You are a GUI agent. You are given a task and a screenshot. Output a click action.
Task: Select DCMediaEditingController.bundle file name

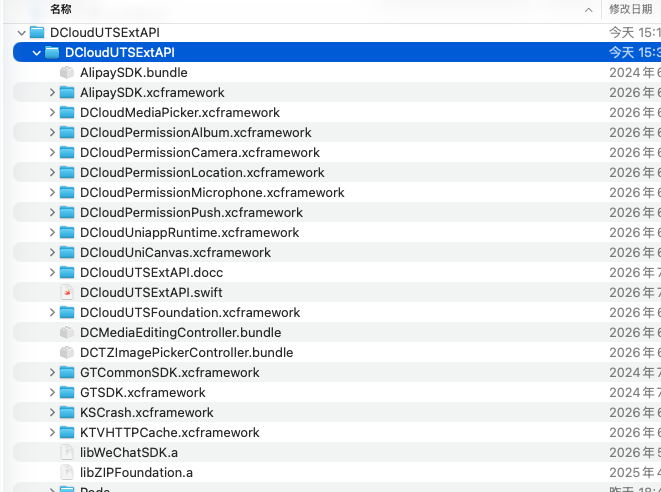[180, 333]
